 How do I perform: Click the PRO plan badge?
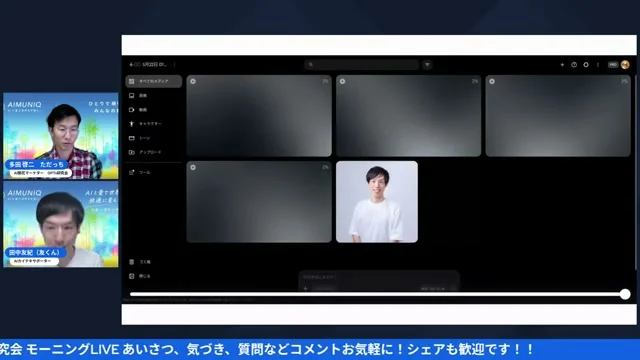click(613, 64)
